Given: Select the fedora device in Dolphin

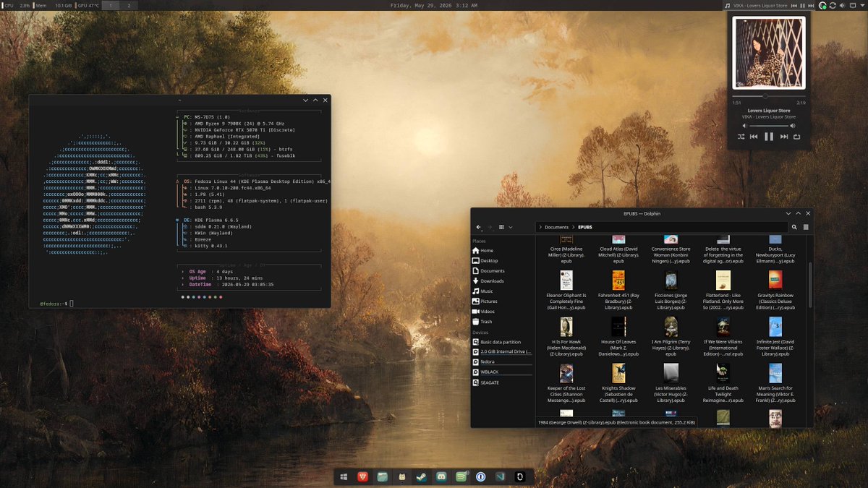Looking at the screenshot, I should click(x=502, y=361).
